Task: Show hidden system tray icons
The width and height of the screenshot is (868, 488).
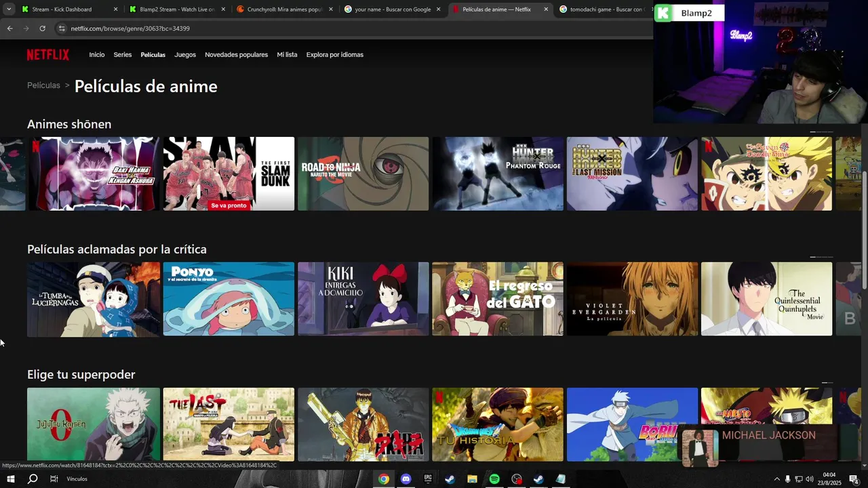Action: coord(776,479)
